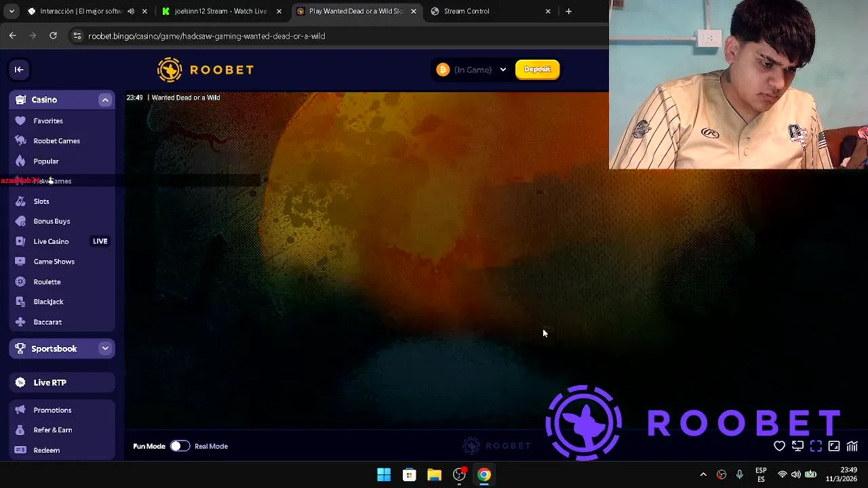Mute audio on the Interacción tab

point(131,11)
